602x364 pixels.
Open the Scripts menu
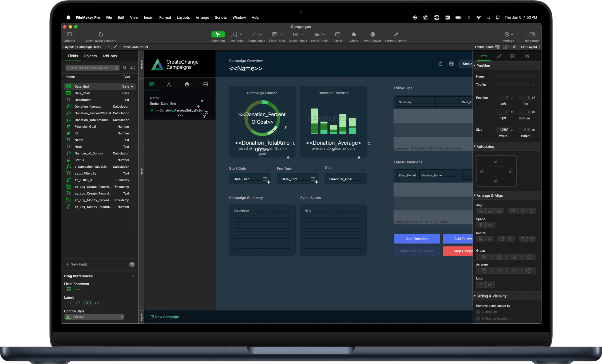point(221,17)
